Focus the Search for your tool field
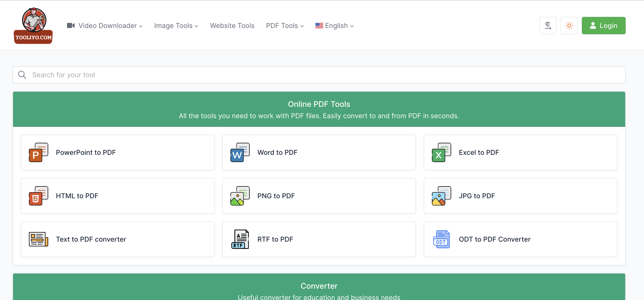The width and height of the screenshot is (644, 300). pos(319,75)
